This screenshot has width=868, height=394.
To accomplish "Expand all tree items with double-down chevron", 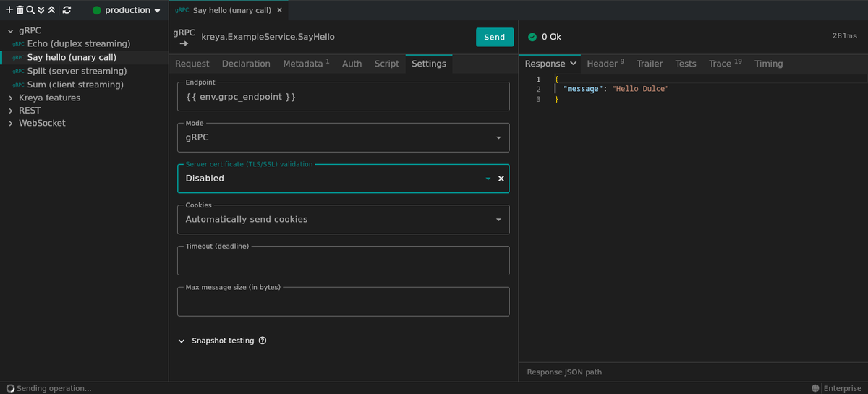I will click(x=41, y=10).
